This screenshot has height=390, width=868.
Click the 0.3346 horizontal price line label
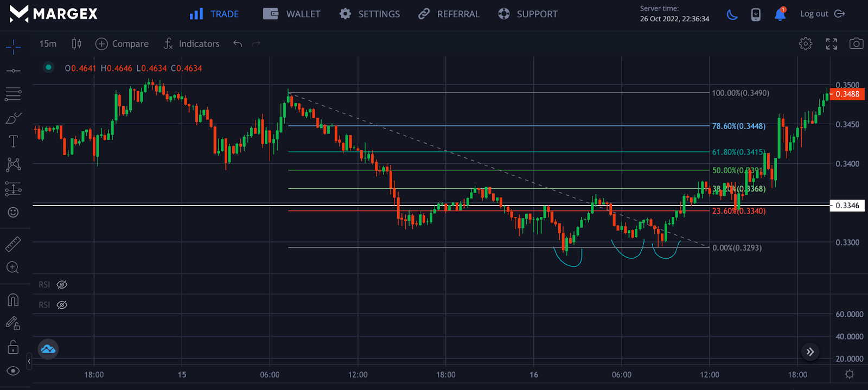pyautogui.click(x=847, y=206)
